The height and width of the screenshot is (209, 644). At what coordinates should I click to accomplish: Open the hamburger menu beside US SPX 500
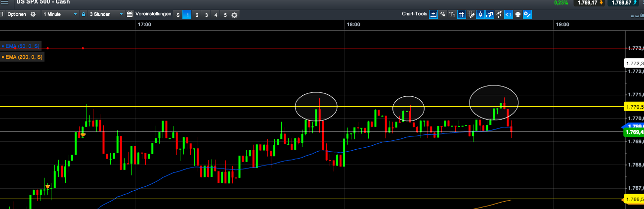pyautogui.click(x=4, y=2)
